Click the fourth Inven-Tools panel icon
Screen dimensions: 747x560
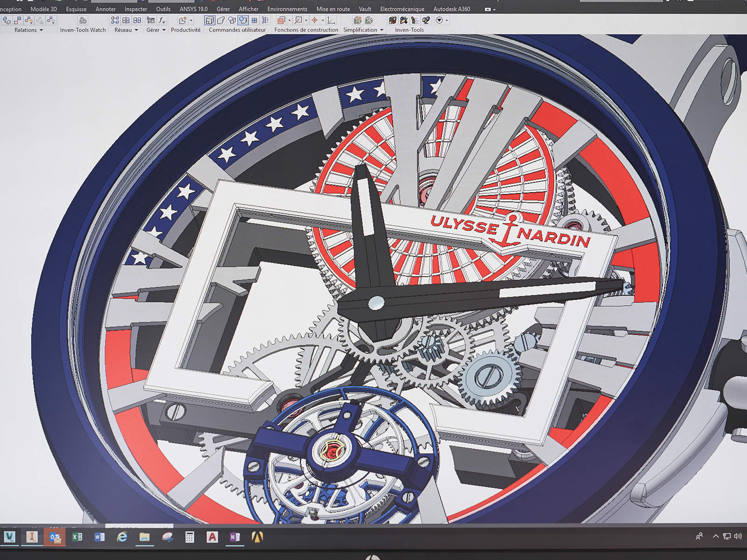click(x=426, y=20)
